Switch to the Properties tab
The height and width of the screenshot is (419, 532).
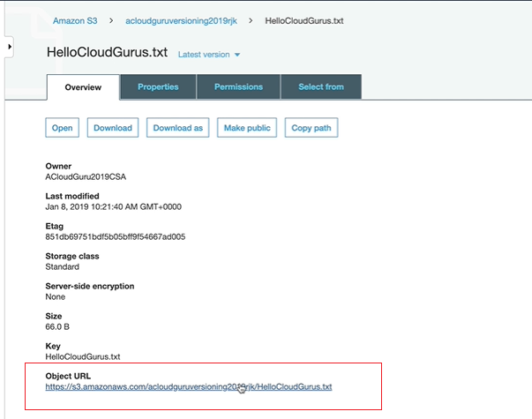pyautogui.click(x=158, y=86)
